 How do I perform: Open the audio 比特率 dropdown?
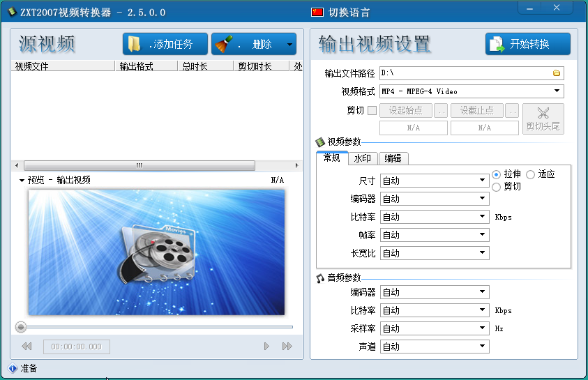(435, 310)
